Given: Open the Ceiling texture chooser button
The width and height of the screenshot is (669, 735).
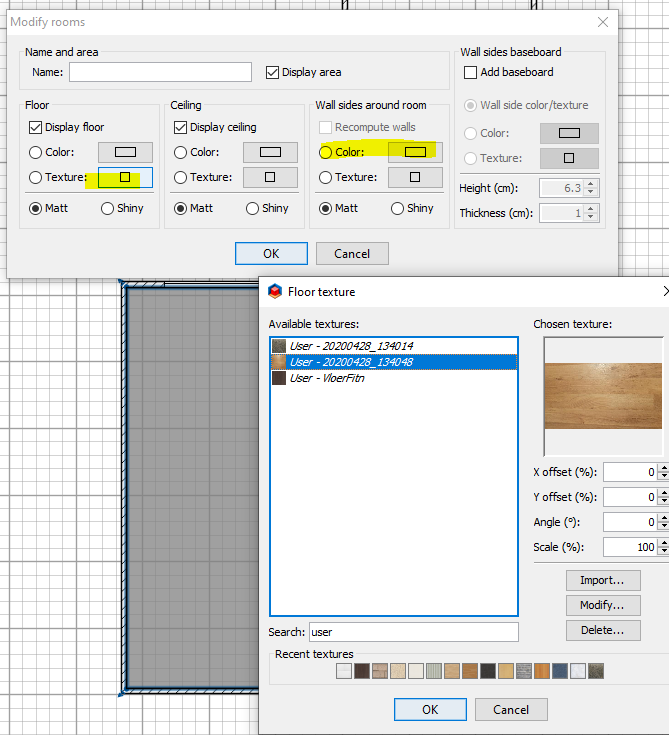Looking at the screenshot, I should [x=270, y=177].
